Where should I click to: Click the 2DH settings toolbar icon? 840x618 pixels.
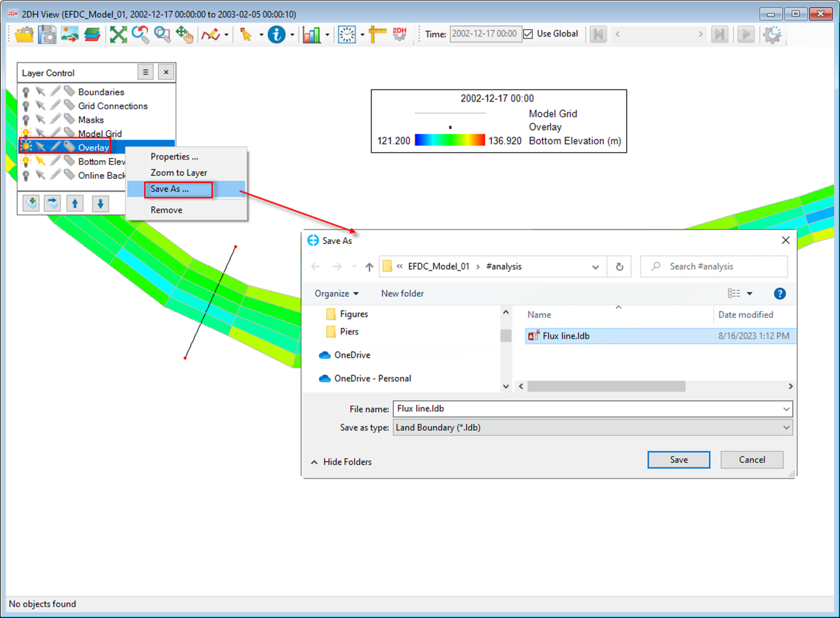(399, 34)
